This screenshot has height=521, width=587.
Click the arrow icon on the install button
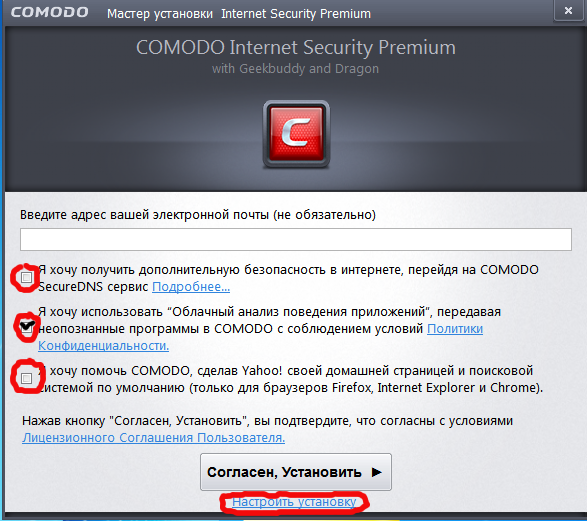(377, 472)
